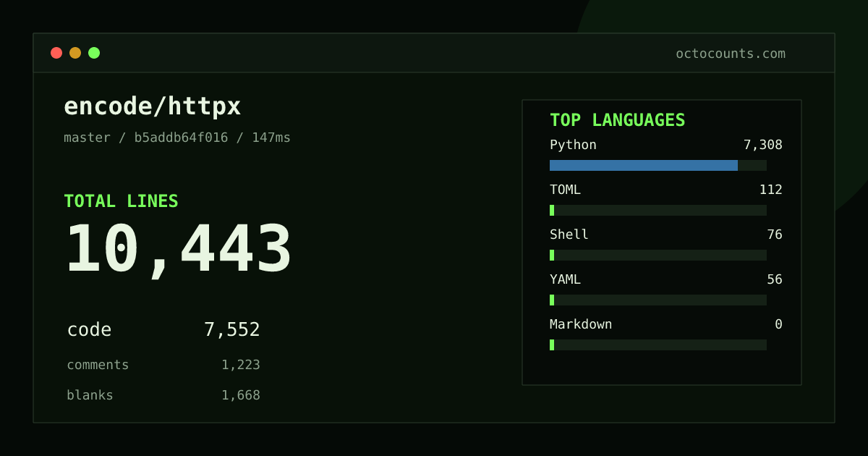Select the 112 TOML line count

(771, 190)
